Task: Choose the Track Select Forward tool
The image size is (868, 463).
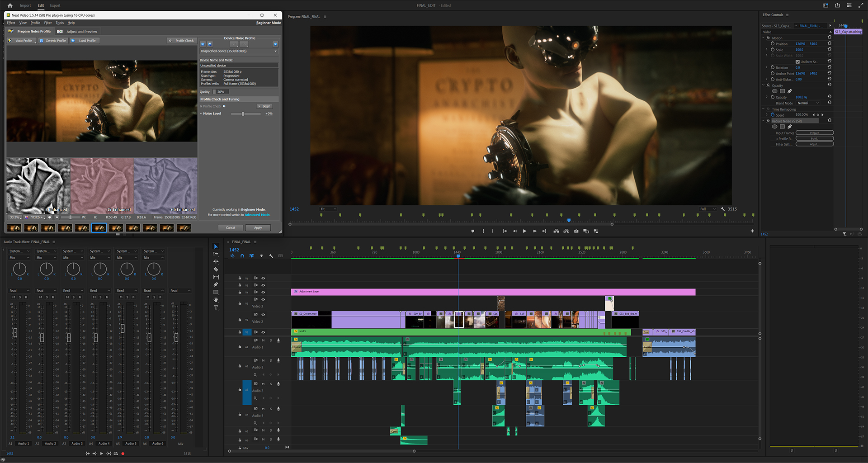Action: click(x=216, y=254)
